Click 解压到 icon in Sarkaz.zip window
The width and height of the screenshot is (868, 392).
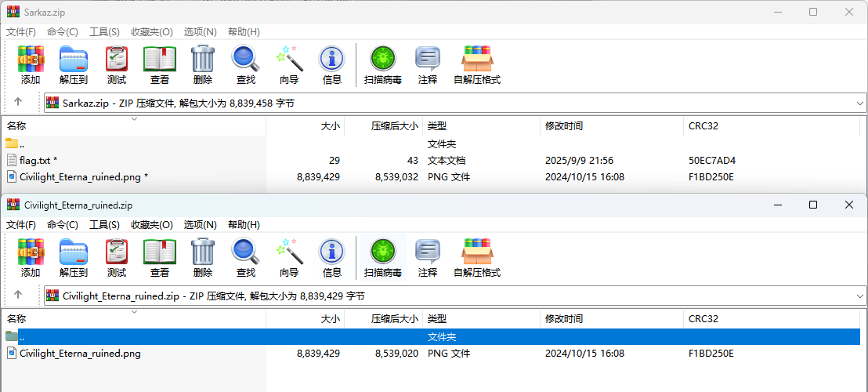point(74,65)
